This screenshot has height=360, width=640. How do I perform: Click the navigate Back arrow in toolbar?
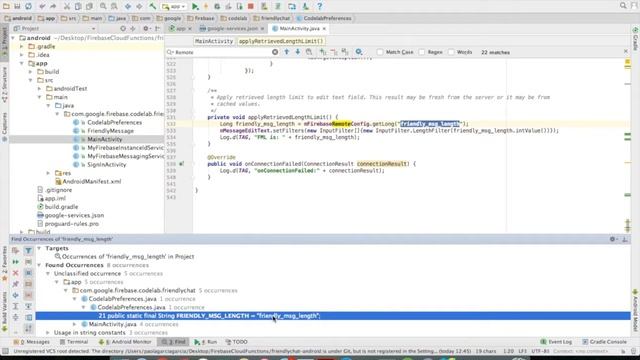coord(128,6)
